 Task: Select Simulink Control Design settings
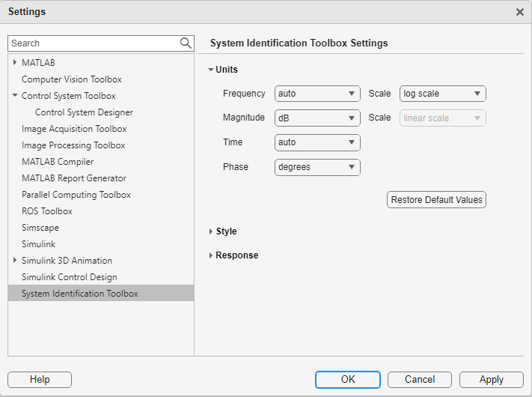70,277
